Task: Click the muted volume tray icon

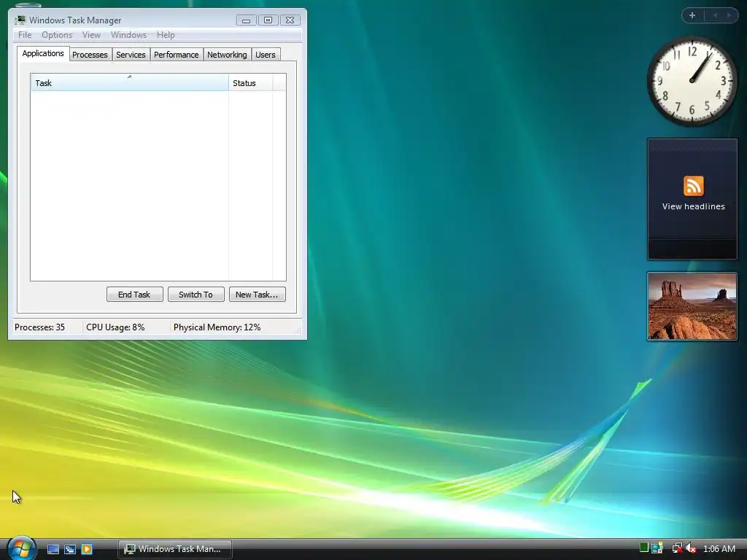Action: click(692, 548)
